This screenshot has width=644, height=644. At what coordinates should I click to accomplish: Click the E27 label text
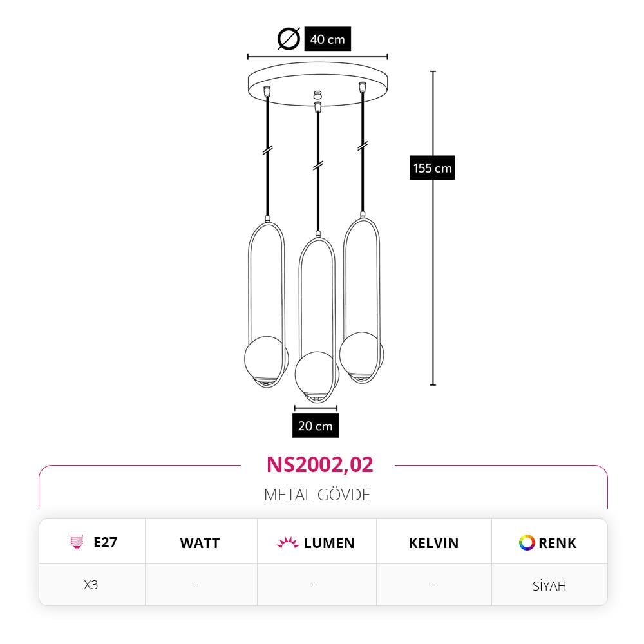105,542
